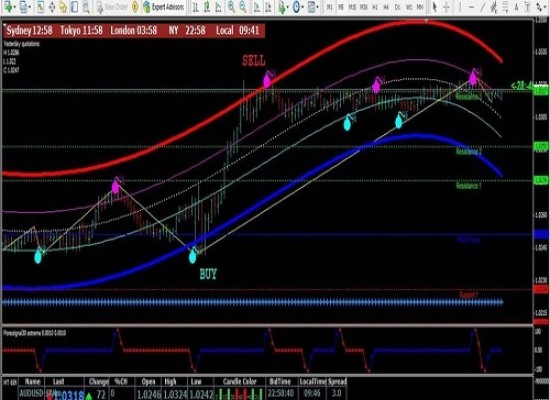
Task: Switch to the M1 timeframe
Action: point(329,7)
